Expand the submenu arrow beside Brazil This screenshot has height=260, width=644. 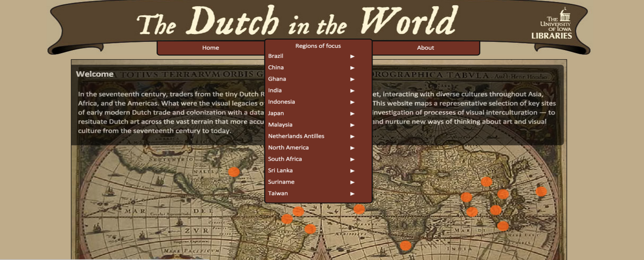pyautogui.click(x=352, y=56)
